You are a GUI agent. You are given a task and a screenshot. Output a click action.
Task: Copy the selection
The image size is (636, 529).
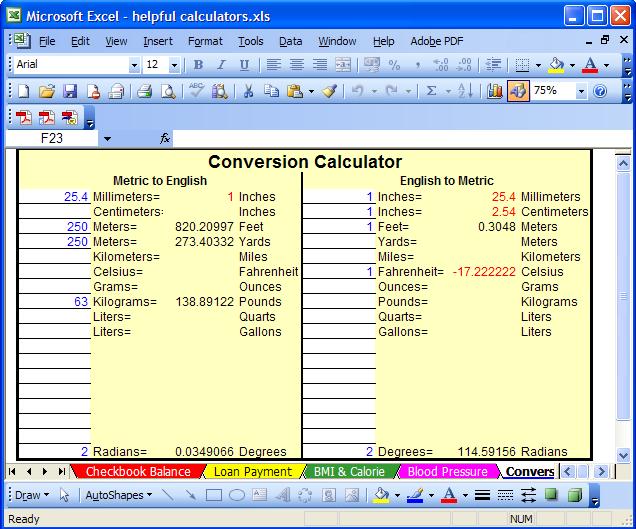click(271, 91)
